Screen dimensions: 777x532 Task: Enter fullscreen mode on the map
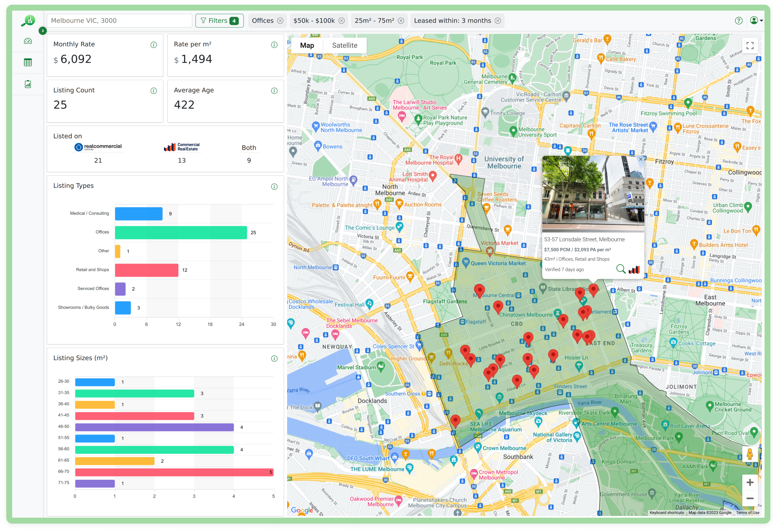pyautogui.click(x=750, y=45)
